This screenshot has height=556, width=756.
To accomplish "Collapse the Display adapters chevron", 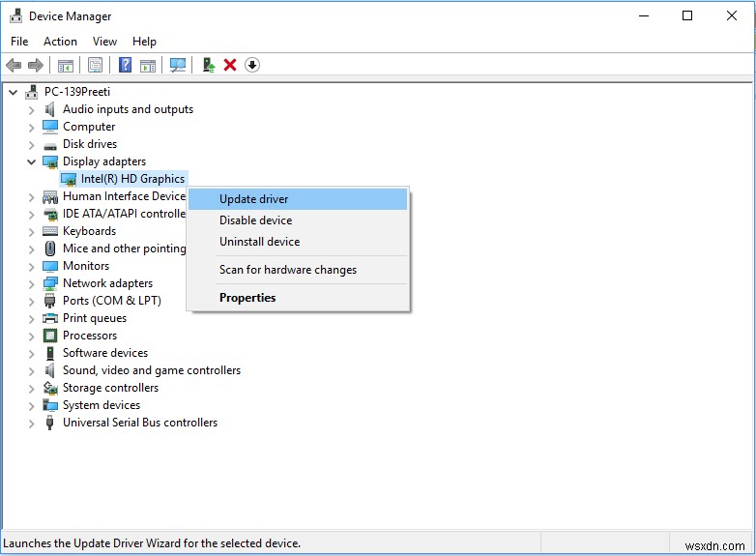I will (x=31, y=162).
